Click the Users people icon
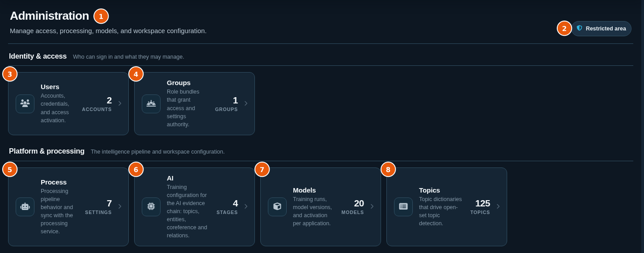Viewport: 644px width, 253px height. coord(25,103)
